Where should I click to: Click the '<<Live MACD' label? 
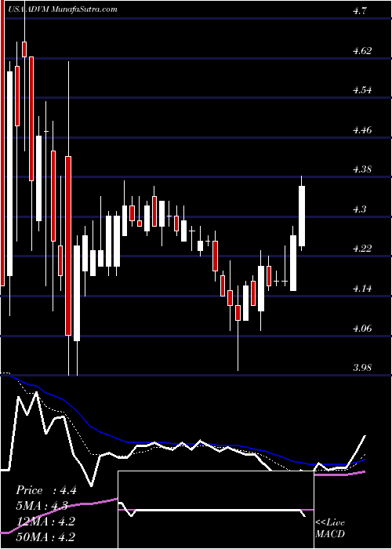click(330, 529)
